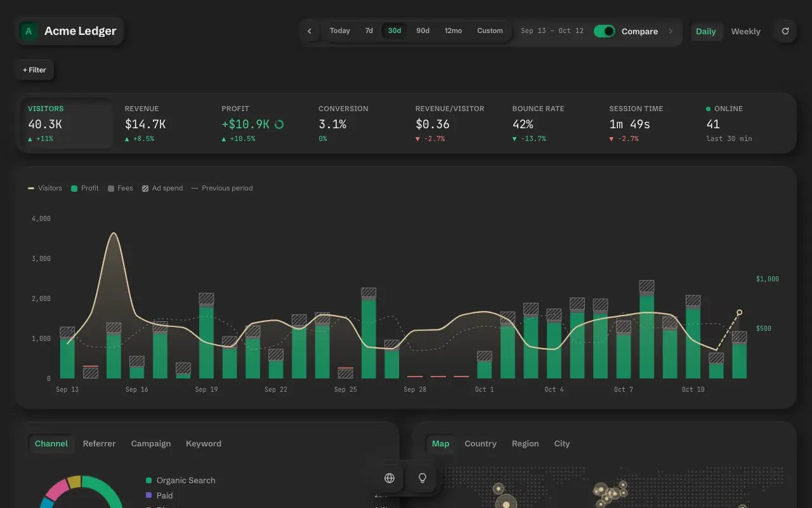Select the Session Time metric card
Viewport: 812px width, 508px height.
[650, 123]
